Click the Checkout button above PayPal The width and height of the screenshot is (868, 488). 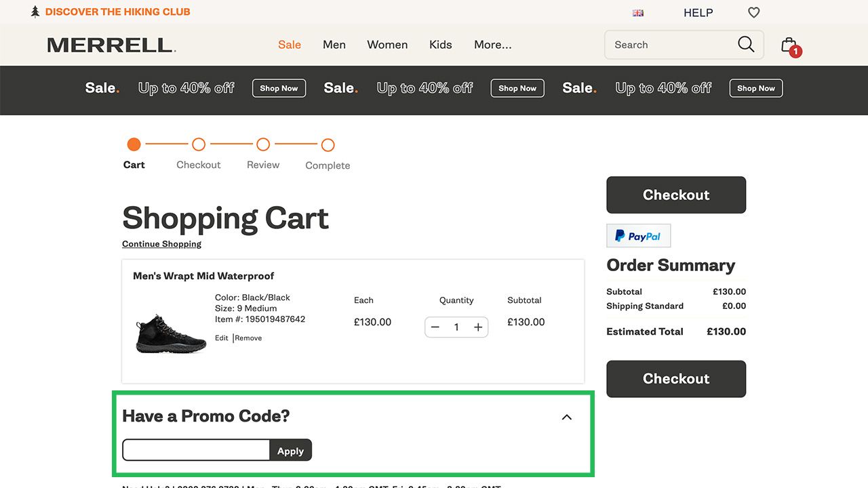676,195
